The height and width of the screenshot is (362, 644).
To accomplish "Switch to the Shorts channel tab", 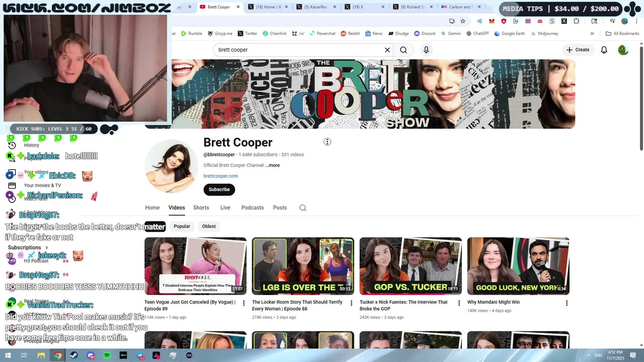I will (201, 208).
